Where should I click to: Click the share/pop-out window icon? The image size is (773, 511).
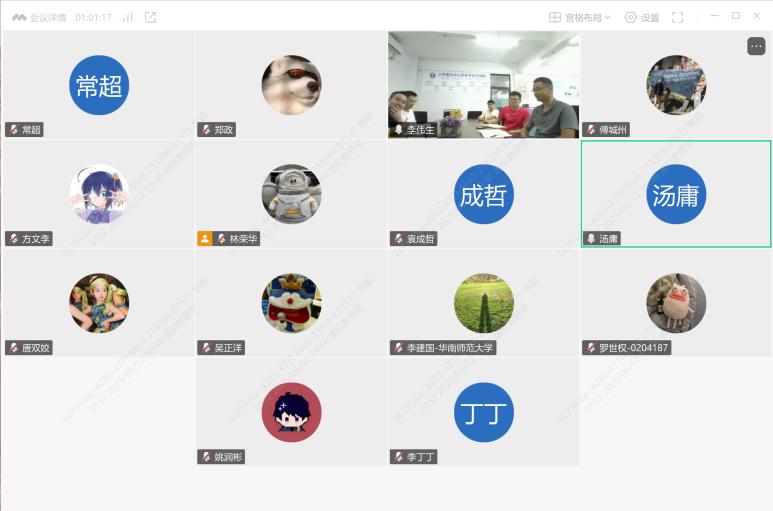coord(150,18)
